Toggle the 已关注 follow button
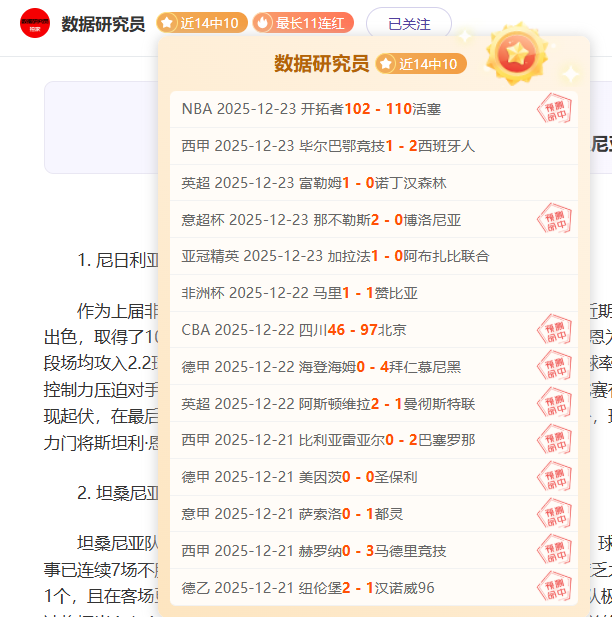 [x=408, y=23]
